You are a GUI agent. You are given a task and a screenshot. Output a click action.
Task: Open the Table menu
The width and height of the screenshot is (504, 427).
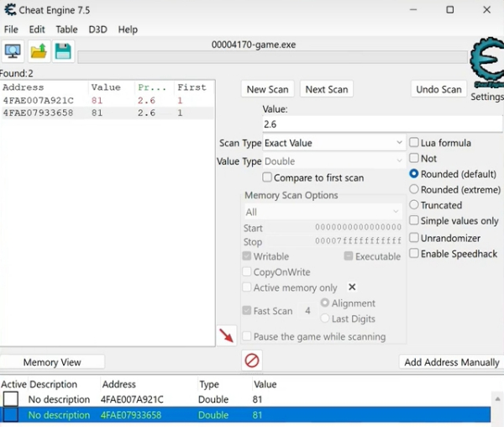(x=66, y=29)
